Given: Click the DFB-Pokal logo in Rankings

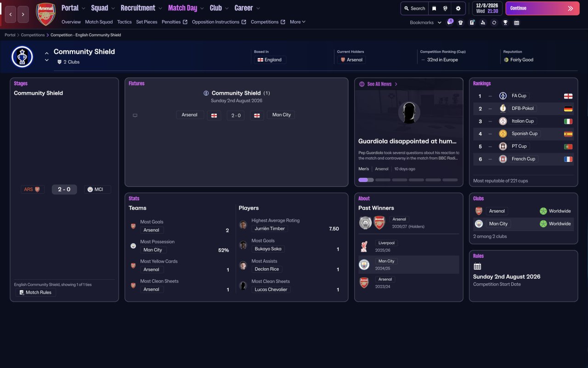Looking at the screenshot, I should click(503, 109).
